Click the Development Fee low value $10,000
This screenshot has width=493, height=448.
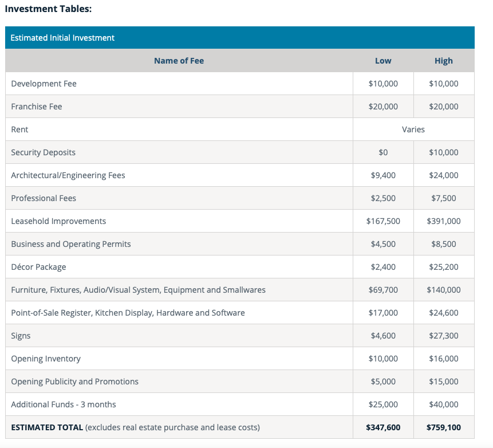(x=383, y=84)
